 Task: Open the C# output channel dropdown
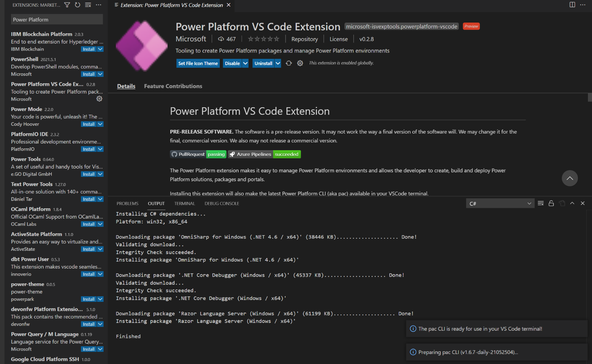[500, 203]
